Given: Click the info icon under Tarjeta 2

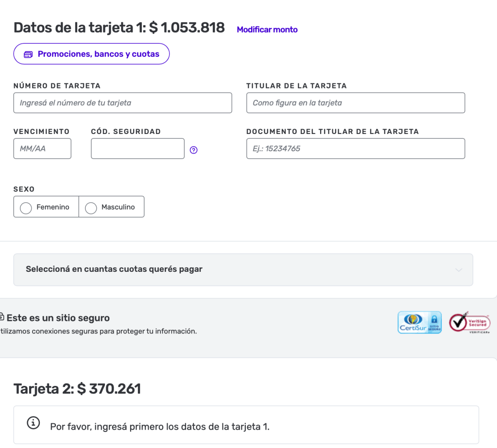Looking at the screenshot, I should tap(33, 423).
